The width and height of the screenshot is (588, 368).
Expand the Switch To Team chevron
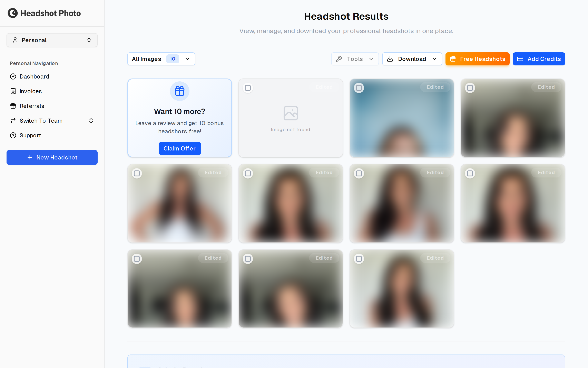pyautogui.click(x=91, y=121)
